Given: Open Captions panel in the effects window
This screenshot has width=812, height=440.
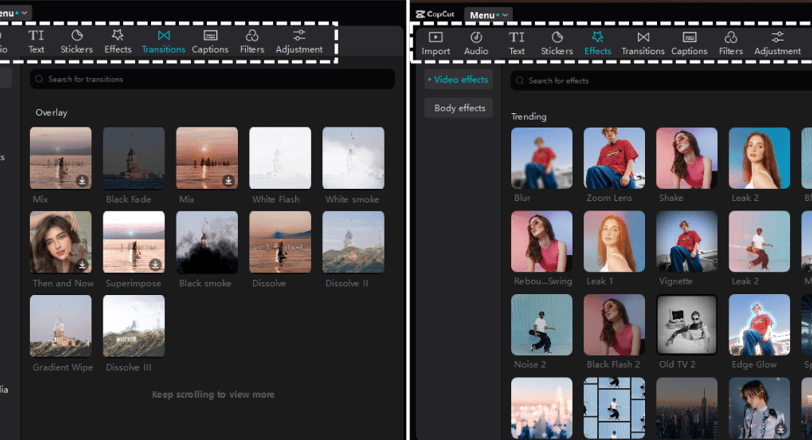Looking at the screenshot, I should pos(689,43).
